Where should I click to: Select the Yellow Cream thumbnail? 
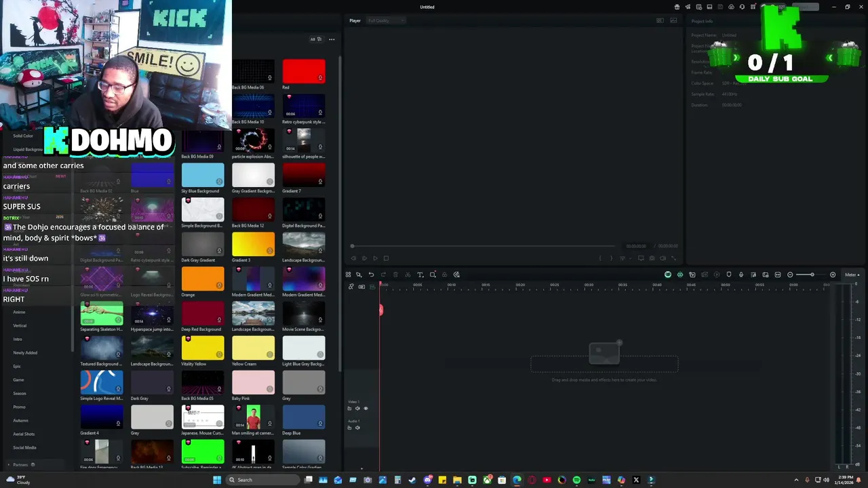point(253,348)
